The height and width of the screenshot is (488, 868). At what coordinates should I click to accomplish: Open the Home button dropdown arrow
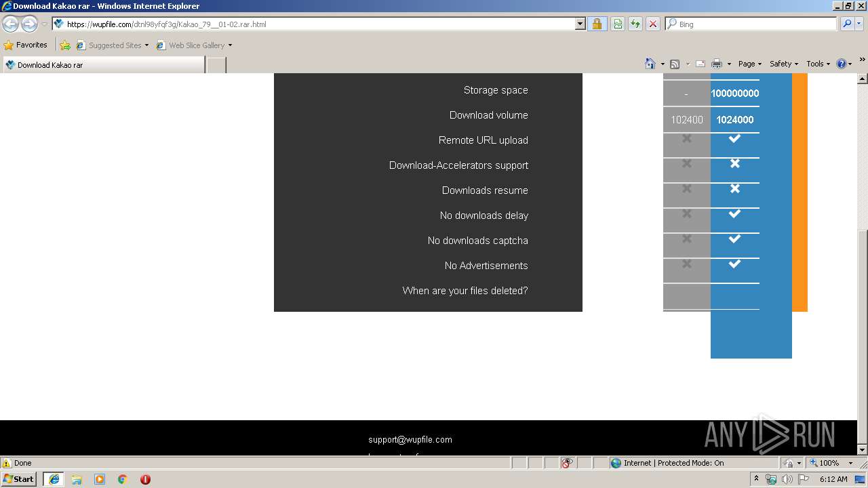coord(662,64)
